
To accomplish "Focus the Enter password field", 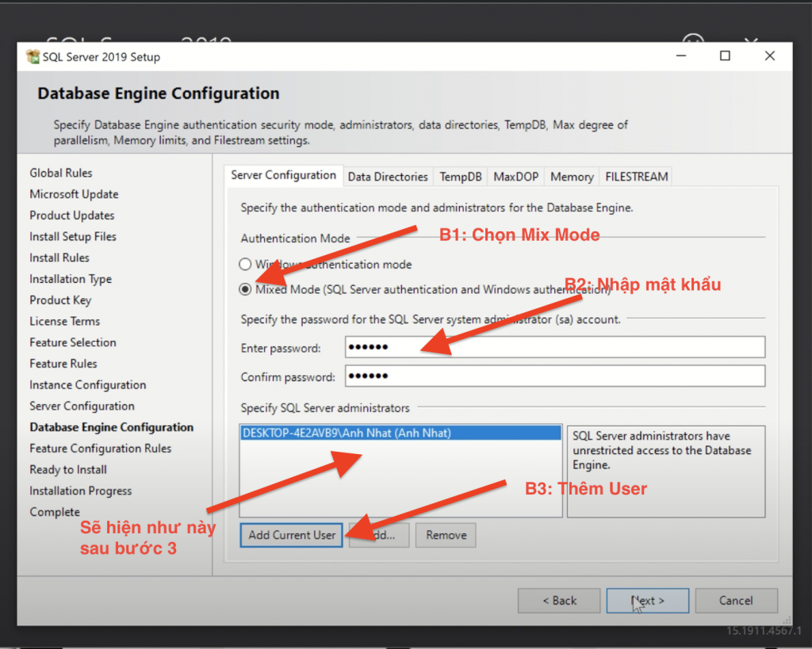I will click(555, 347).
